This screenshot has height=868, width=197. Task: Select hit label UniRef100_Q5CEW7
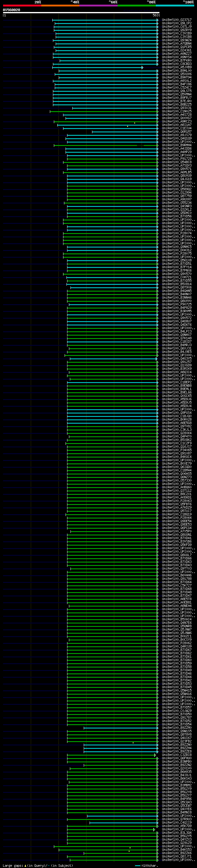[x=177, y=806]
